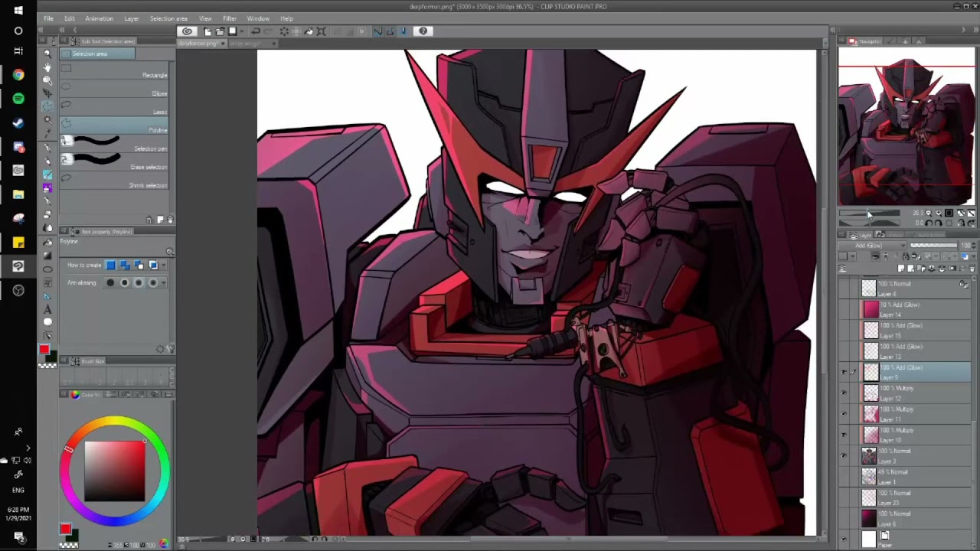Choose 'Add to selection' in How to create
This screenshot has height=551, width=980.
pyautogui.click(x=125, y=265)
